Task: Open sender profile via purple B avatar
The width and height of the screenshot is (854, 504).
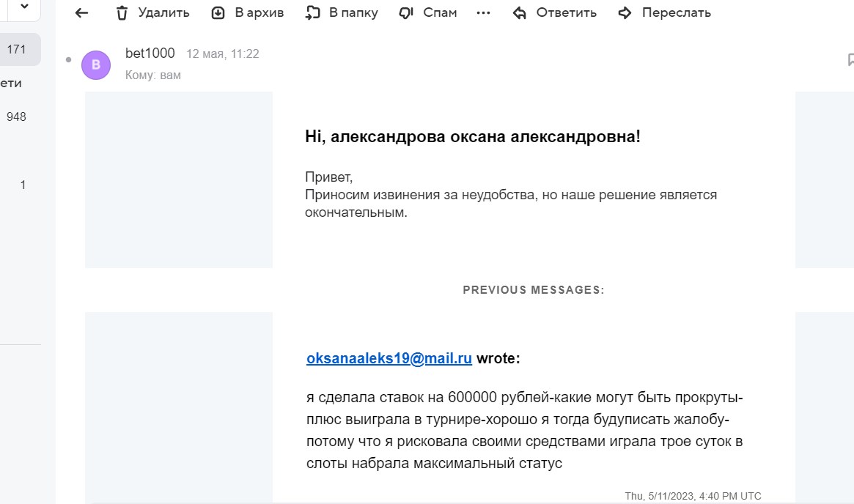Action: [x=96, y=64]
